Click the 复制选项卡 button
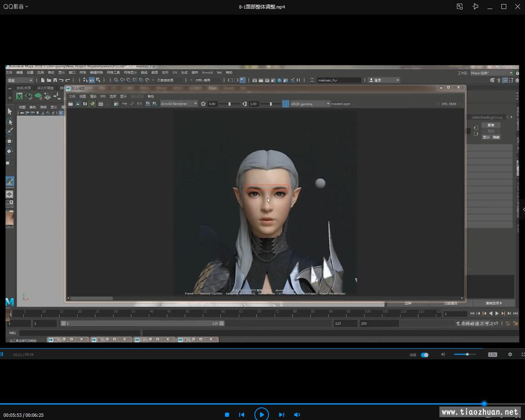Image resolution: width=525 pixels, height=420 pixels. (x=494, y=303)
